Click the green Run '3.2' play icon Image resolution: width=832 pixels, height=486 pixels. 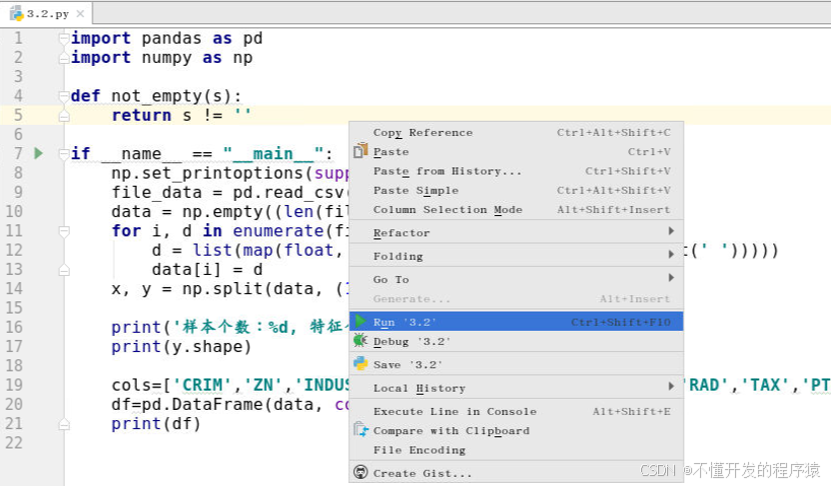click(x=361, y=321)
